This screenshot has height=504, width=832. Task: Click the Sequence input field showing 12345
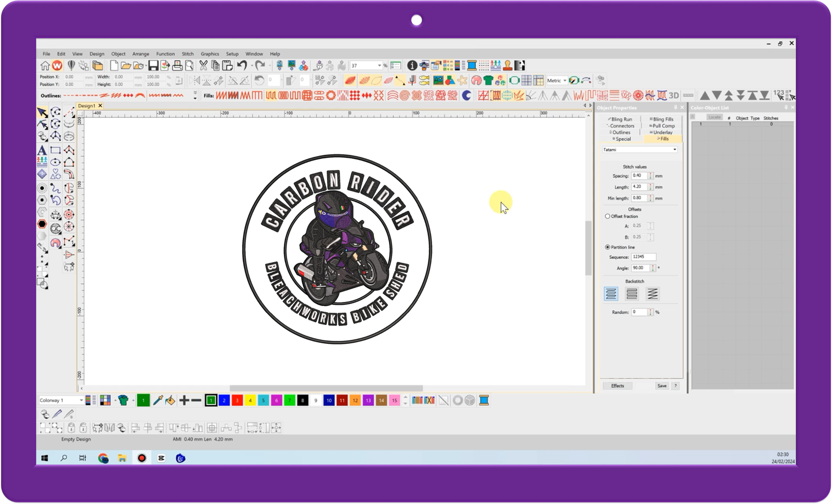(x=644, y=257)
